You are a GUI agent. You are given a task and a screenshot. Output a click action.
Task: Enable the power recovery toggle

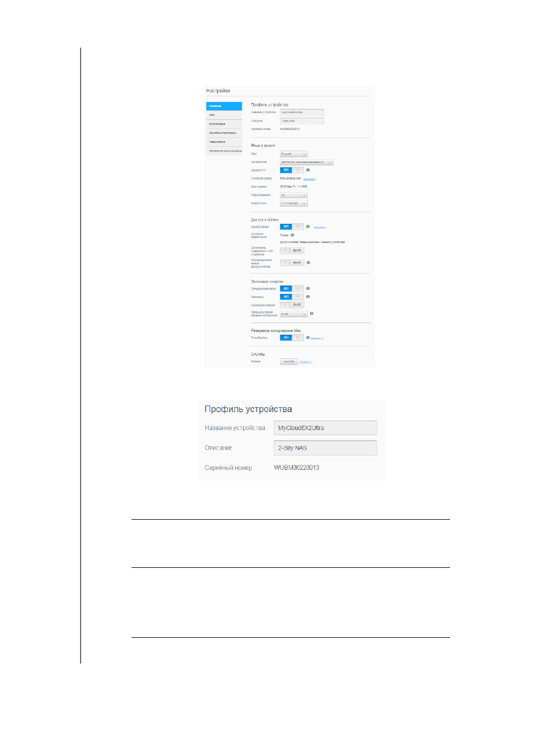pos(292,305)
